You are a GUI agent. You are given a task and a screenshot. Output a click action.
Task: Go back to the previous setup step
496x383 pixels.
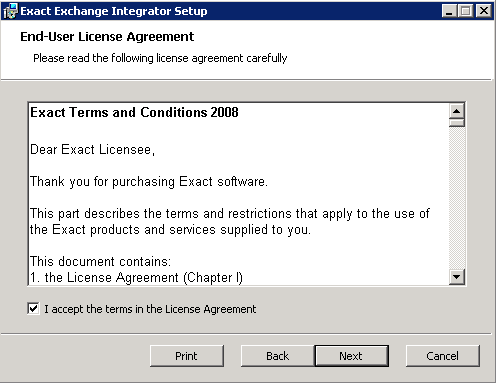[277, 356]
